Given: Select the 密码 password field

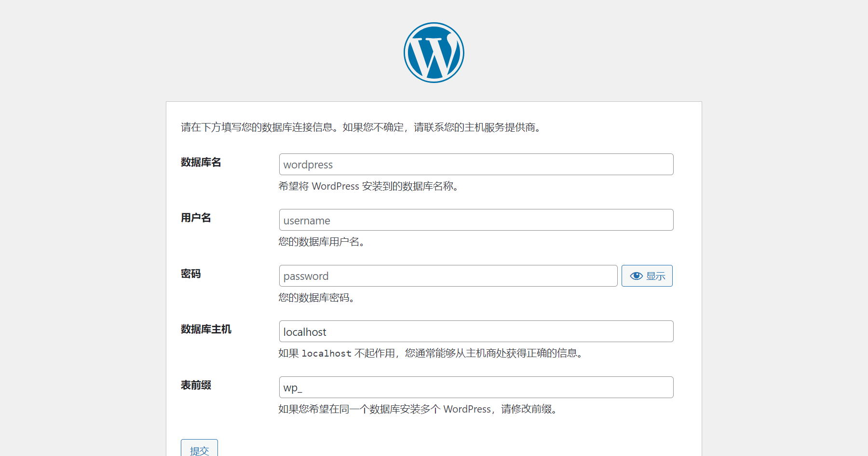Looking at the screenshot, I should click(448, 276).
